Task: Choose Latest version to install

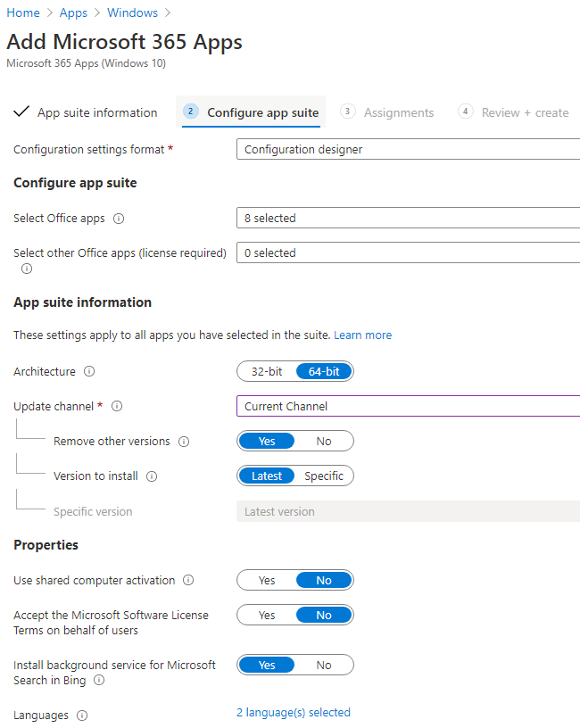Action: [267, 476]
